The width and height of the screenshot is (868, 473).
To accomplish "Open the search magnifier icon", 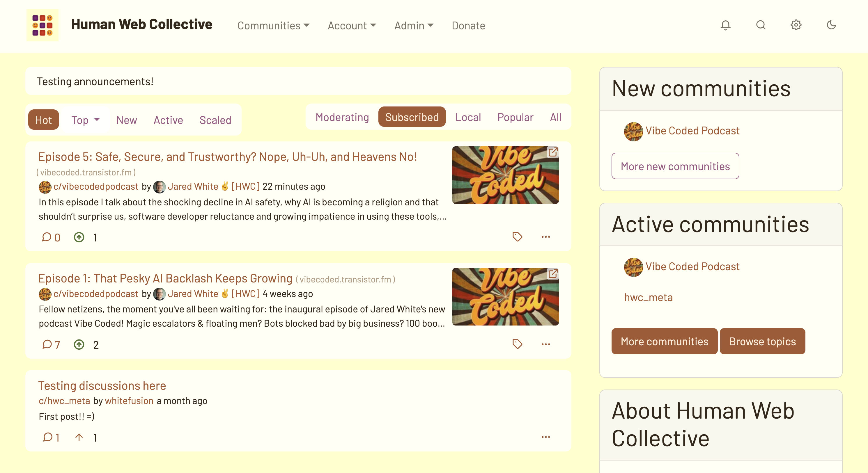I will [x=761, y=25].
